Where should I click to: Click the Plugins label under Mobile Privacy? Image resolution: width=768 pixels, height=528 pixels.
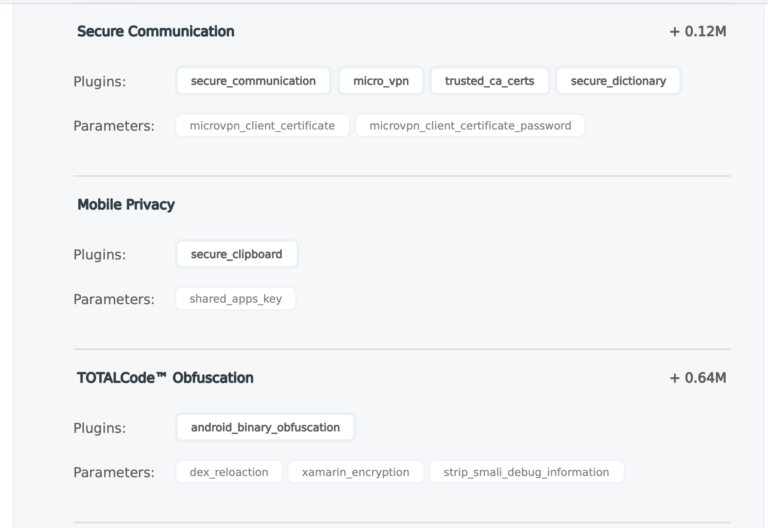(99, 255)
